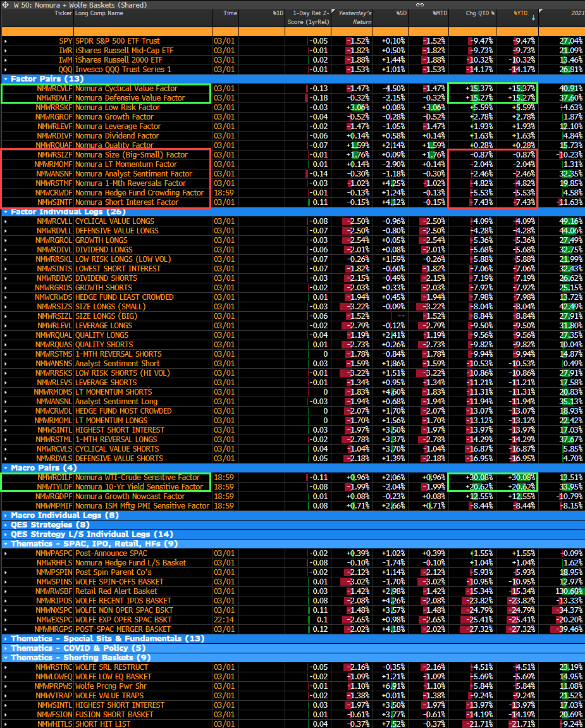Expand Thematics - COVID & Policy group
Viewport: 585px width, 728px height.
pos(6,648)
